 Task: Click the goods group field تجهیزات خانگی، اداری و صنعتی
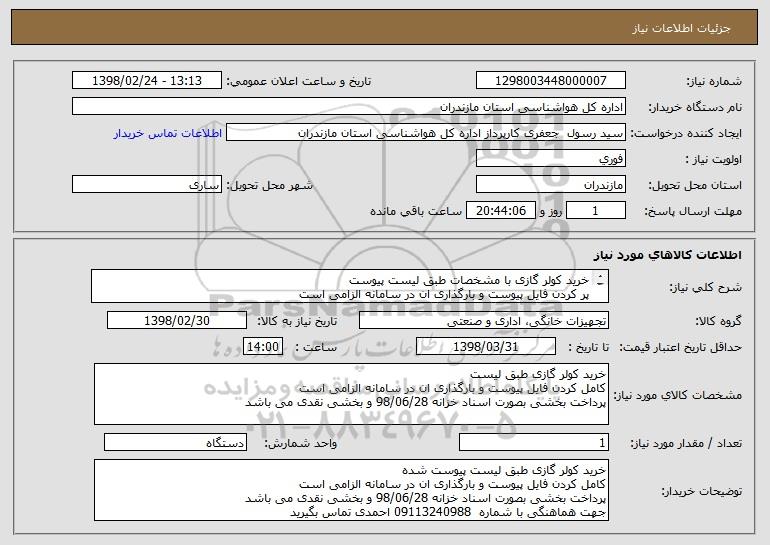[x=484, y=321]
